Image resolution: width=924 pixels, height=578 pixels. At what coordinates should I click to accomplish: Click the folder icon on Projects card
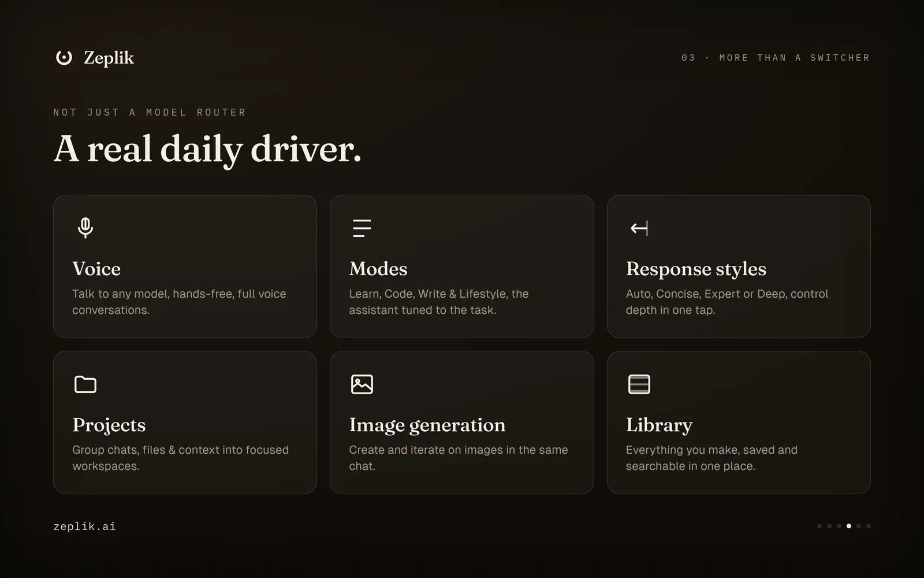pos(85,384)
